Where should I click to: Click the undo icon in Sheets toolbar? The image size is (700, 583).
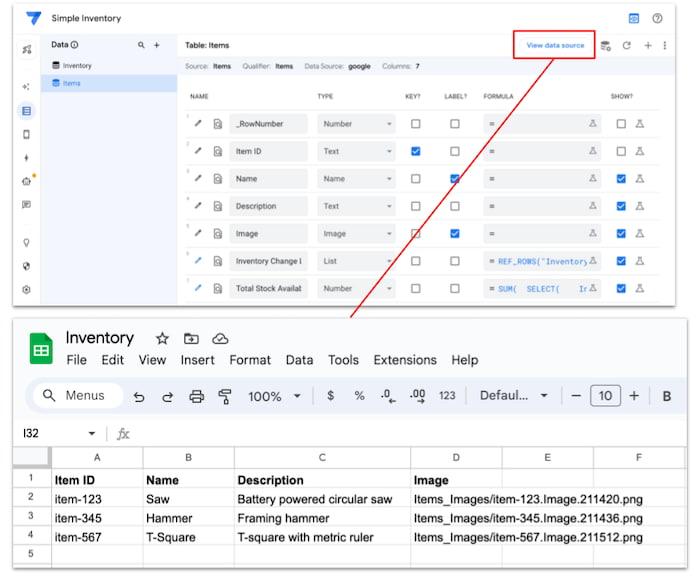point(139,396)
